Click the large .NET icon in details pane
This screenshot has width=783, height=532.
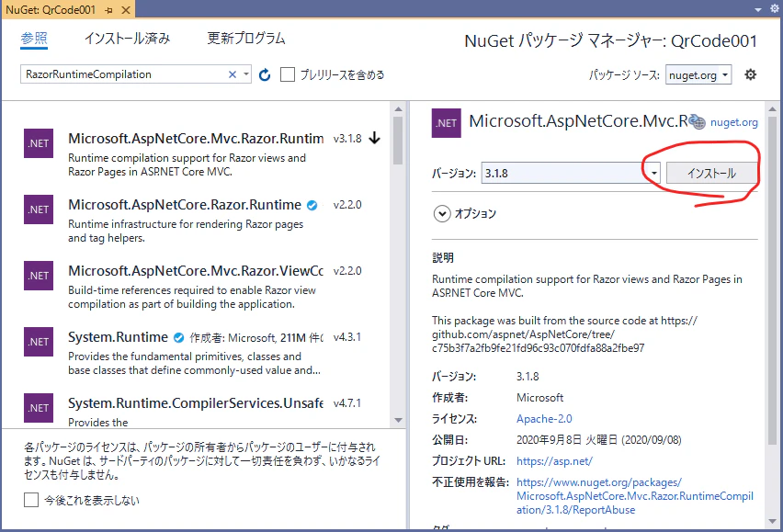(x=447, y=123)
